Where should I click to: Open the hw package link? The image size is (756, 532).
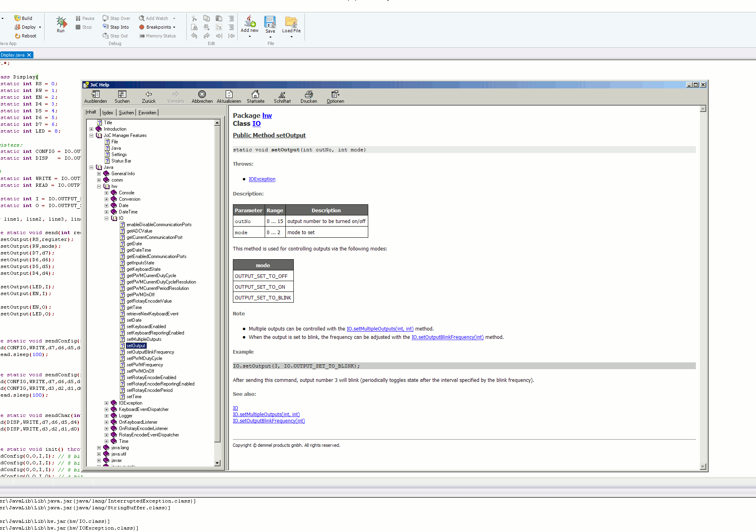267,115
